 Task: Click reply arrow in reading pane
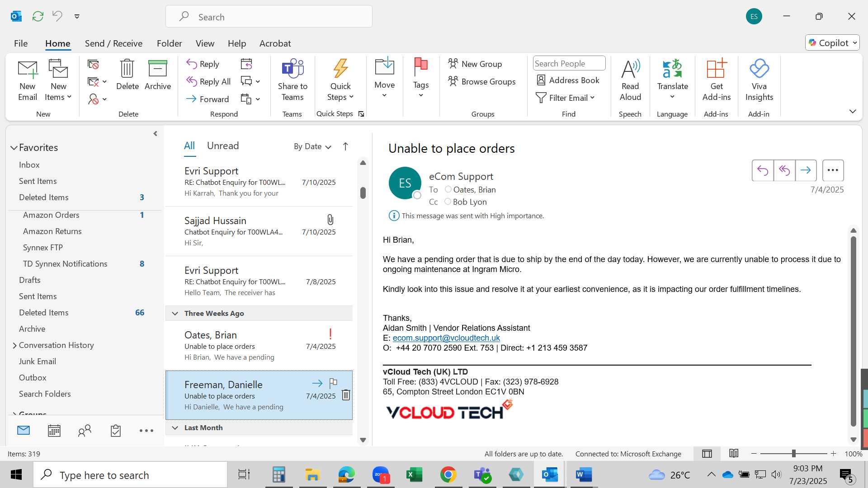pos(763,170)
